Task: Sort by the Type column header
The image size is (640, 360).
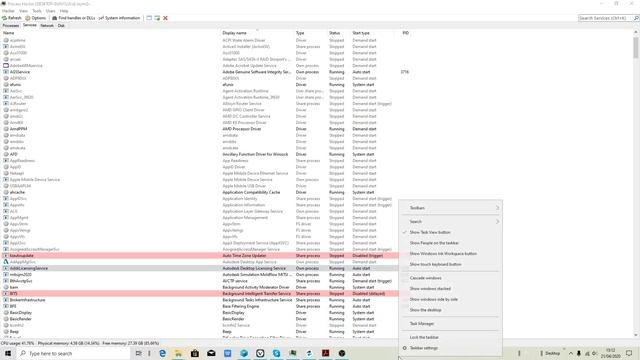Action: coord(310,33)
